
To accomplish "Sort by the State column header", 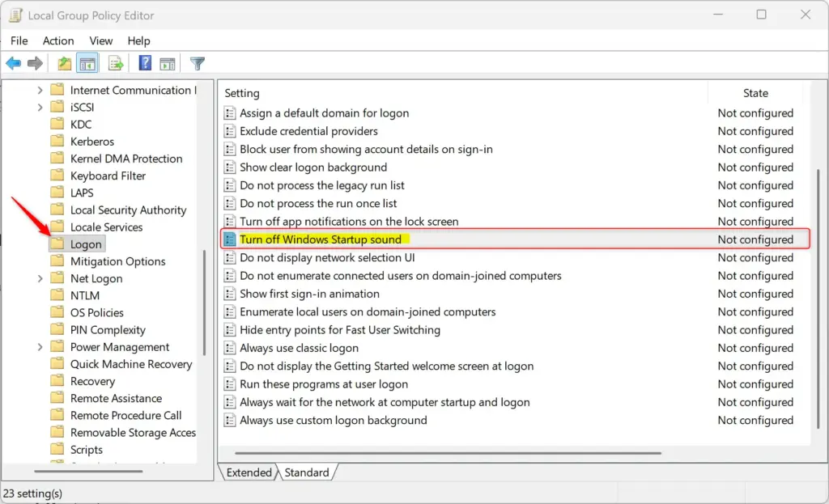I will (x=755, y=93).
